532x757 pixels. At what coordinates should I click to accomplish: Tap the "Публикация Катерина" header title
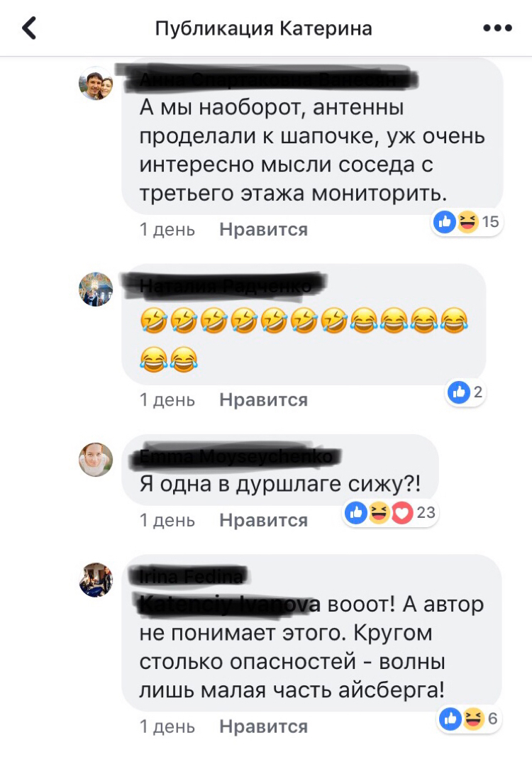click(x=264, y=28)
